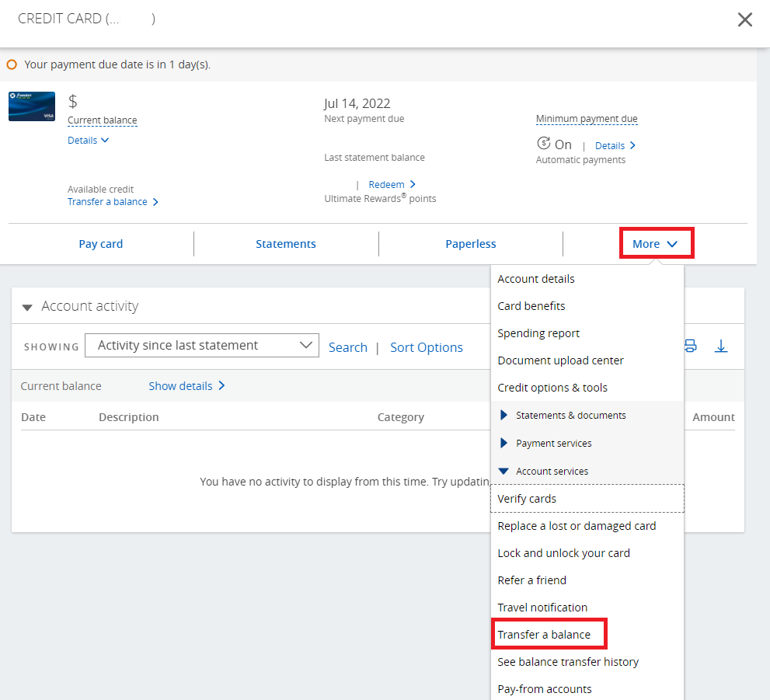Screen dimensions: 770x700
Task: Click the print icon in account activity
Action: coord(691,346)
